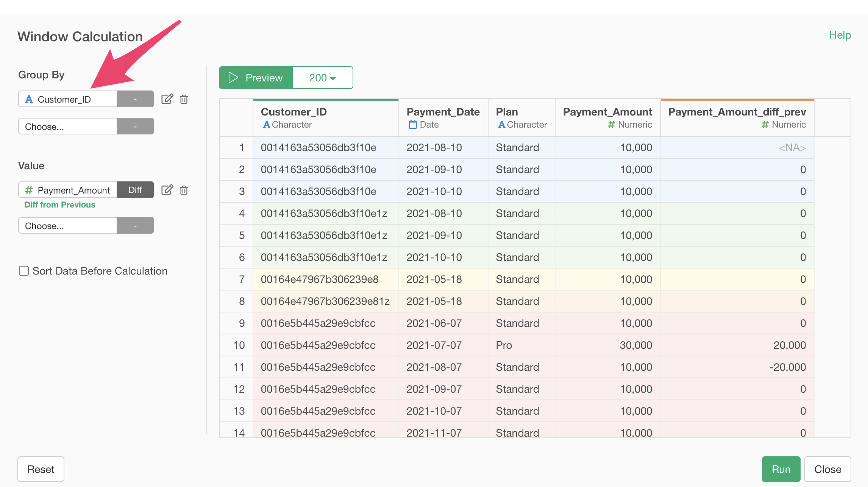Click numeric hash icon under Payment_Amount_diff_prev
This screenshot has height=487, width=868.
[x=765, y=125]
